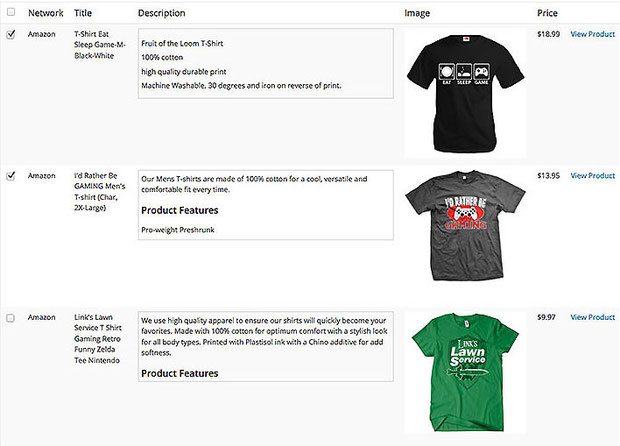This screenshot has height=446, width=620.
Task: Select the title T-Shirt Eat Sleep Game-M-Black-White
Action: coord(100,45)
